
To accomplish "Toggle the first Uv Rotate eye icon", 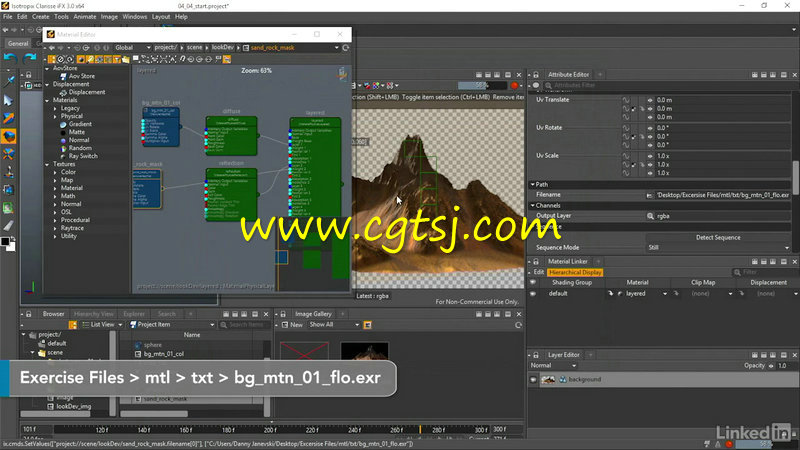I will pyautogui.click(x=650, y=128).
